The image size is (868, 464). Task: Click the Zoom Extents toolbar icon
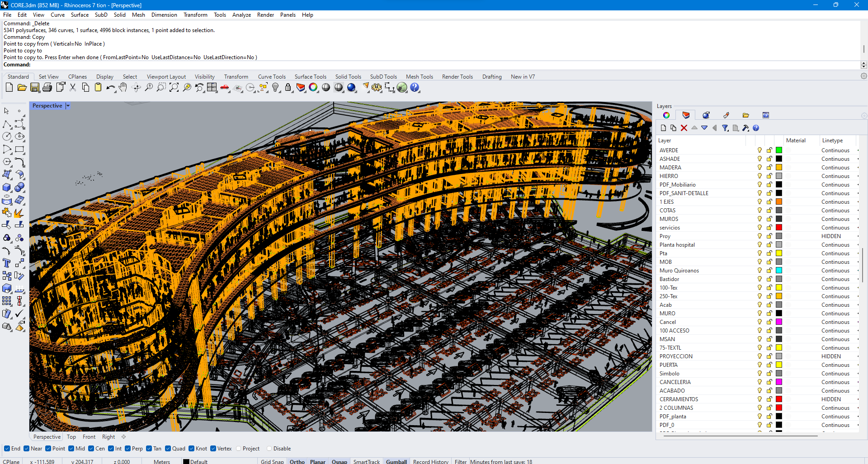174,88
